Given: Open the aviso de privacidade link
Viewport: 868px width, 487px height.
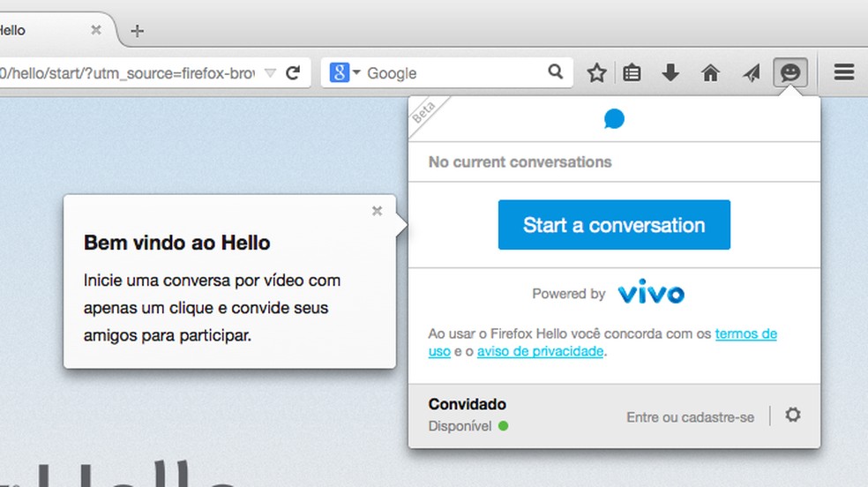Looking at the screenshot, I should pos(540,351).
